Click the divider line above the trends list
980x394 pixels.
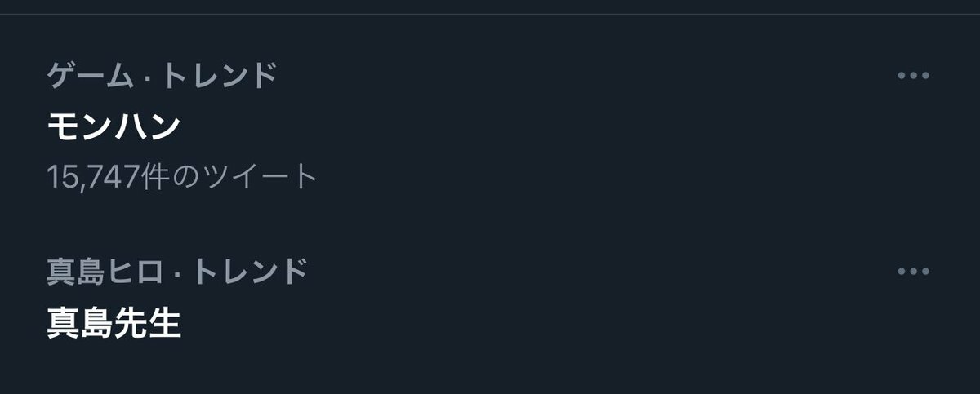pos(490,14)
